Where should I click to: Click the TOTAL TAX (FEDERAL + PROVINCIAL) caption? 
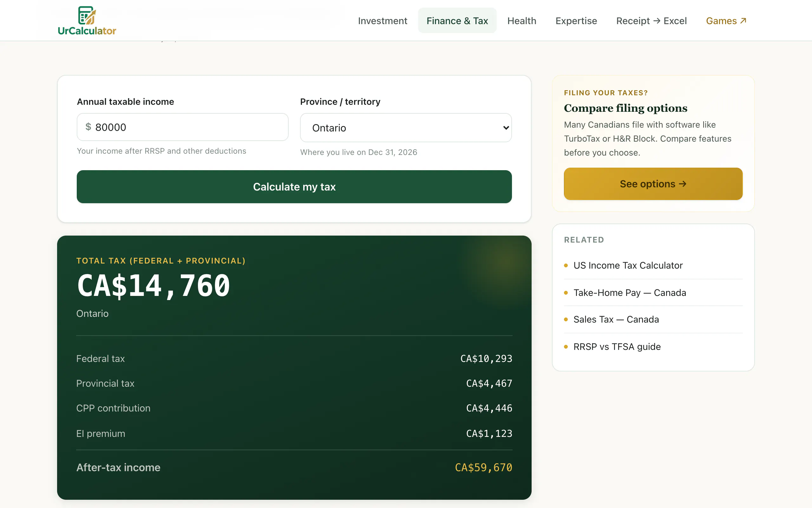coord(161,261)
